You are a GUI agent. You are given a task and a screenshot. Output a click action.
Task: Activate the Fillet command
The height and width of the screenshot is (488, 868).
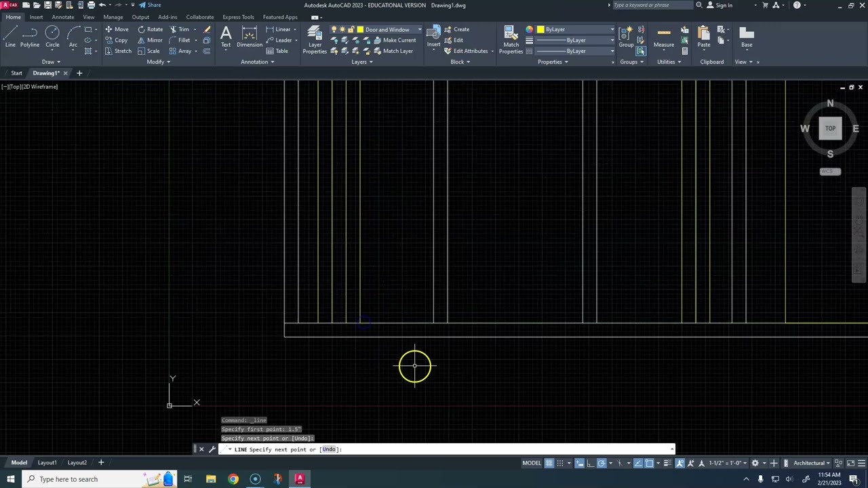tap(179, 40)
